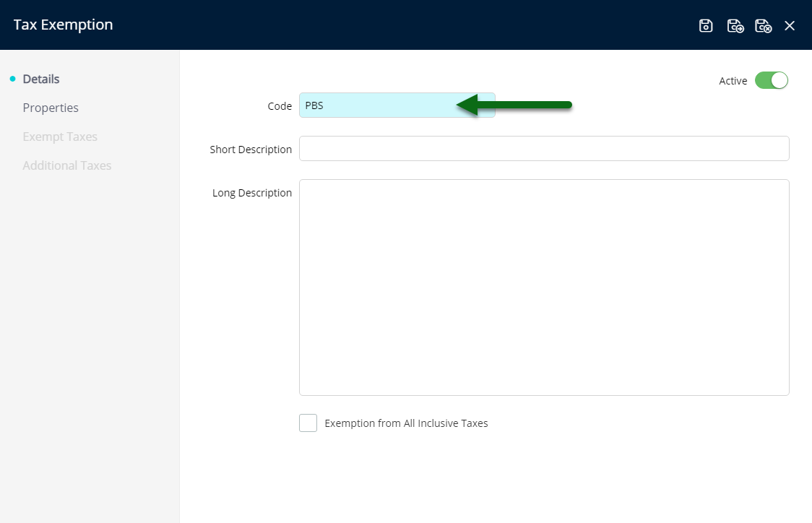
Task: Toggle the Active switch off
Action: click(771, 80)
